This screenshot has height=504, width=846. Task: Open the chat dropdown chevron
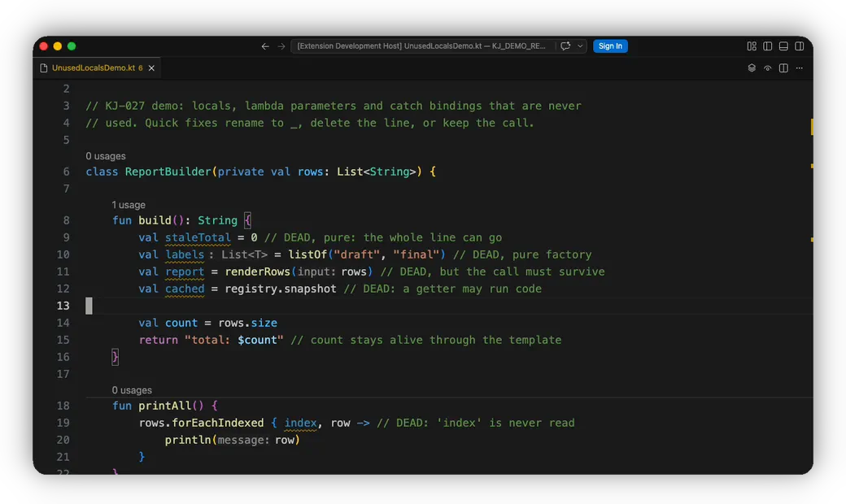click(x=580, y=46)
